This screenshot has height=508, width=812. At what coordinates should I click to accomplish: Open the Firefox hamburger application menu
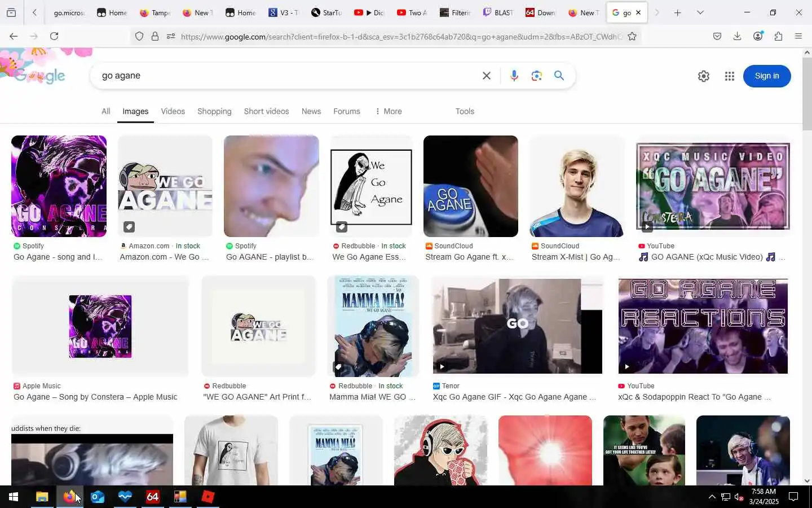click(798, 36)
